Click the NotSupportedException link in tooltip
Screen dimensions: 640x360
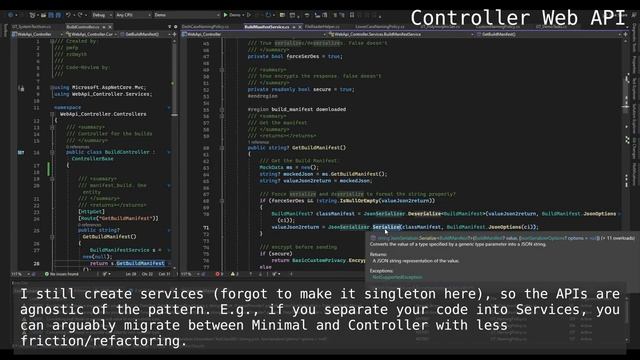pos(397,277)
